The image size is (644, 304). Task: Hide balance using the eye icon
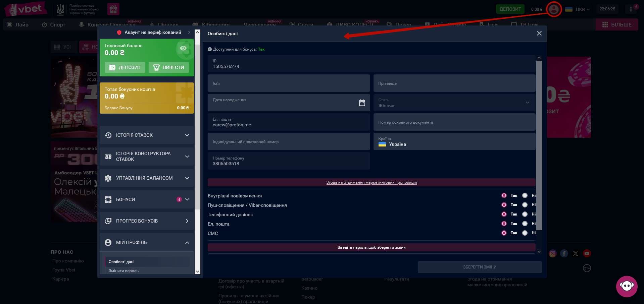(183, 48)
